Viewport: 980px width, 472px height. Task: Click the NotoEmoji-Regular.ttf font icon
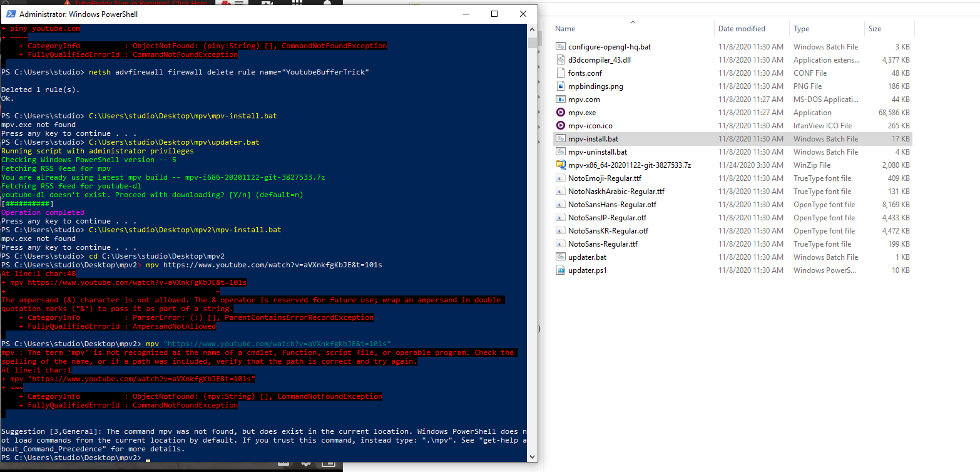tap(561, 178)
